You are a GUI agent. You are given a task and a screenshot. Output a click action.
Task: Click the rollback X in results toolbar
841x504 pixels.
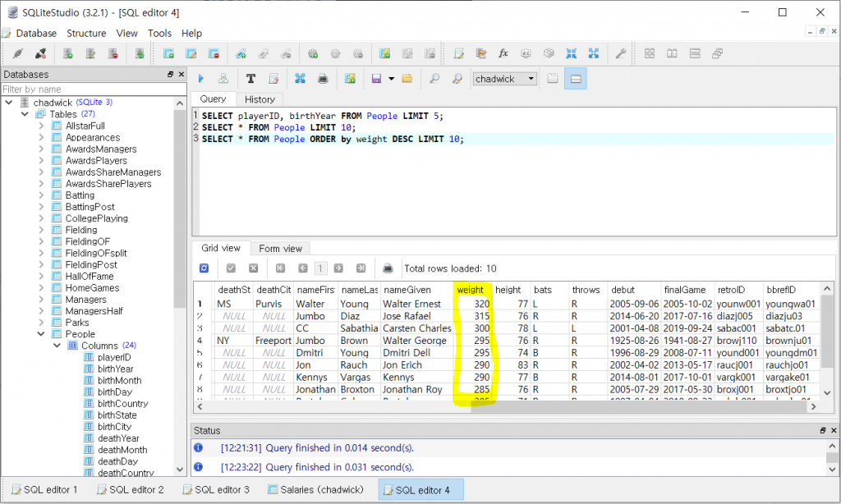[253, 268]
